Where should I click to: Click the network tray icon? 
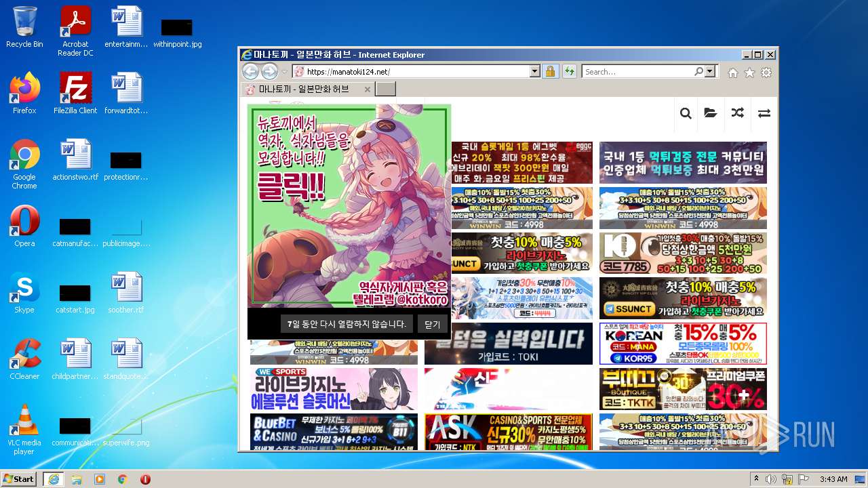click(x=787, y=479)
